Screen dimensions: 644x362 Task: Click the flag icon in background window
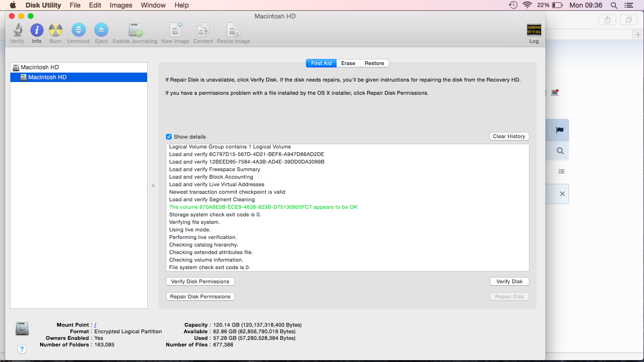(560, 130)
